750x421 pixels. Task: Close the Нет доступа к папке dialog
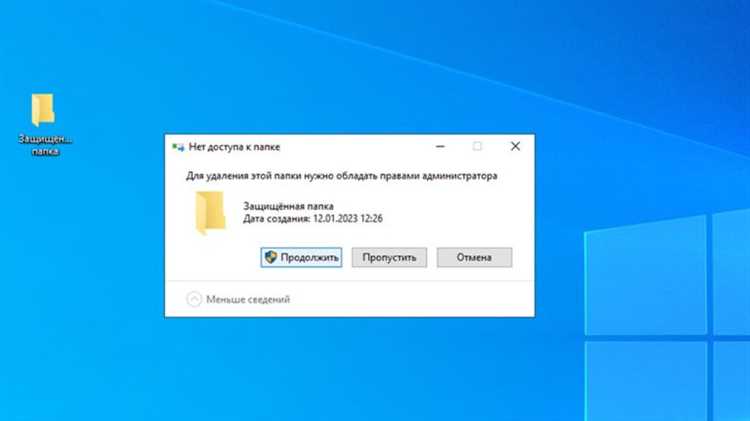tap(515, 146)
